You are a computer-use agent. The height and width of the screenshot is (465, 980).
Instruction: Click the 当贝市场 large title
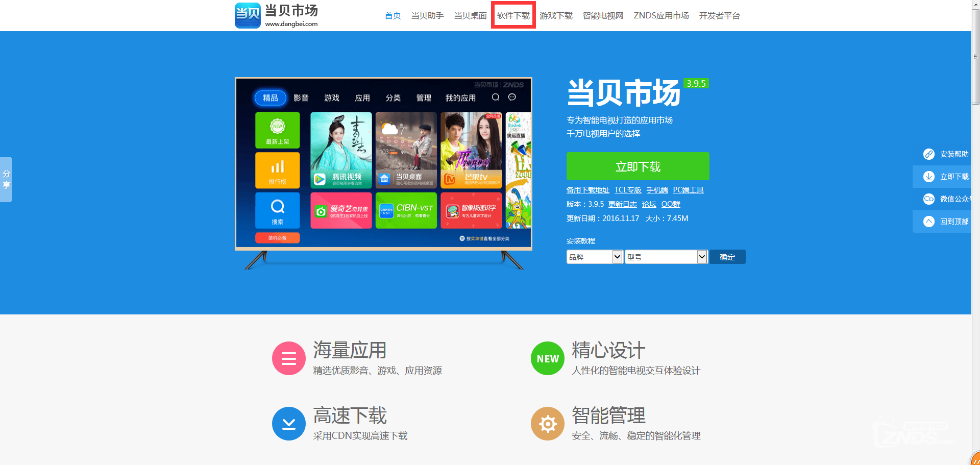coord(624,93)
